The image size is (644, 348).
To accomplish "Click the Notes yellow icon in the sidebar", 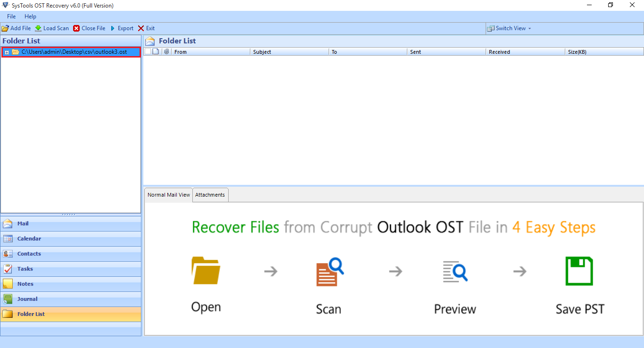I will tap(8, 284).
